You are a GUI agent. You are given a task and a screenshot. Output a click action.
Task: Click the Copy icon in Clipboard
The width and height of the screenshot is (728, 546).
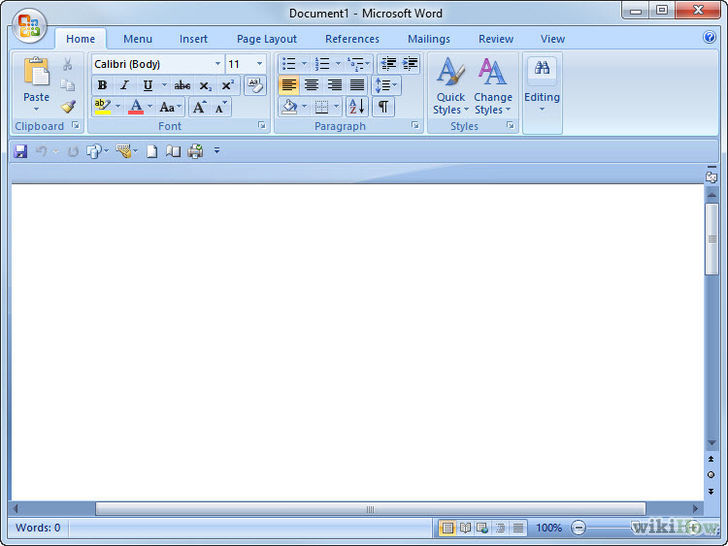point(68,85)
